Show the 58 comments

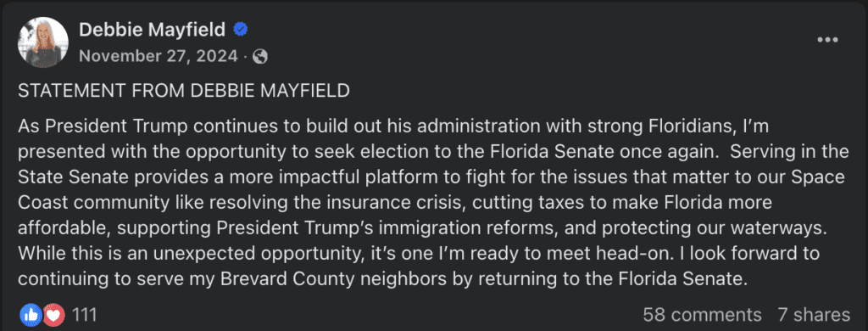(x=702, y=316)
